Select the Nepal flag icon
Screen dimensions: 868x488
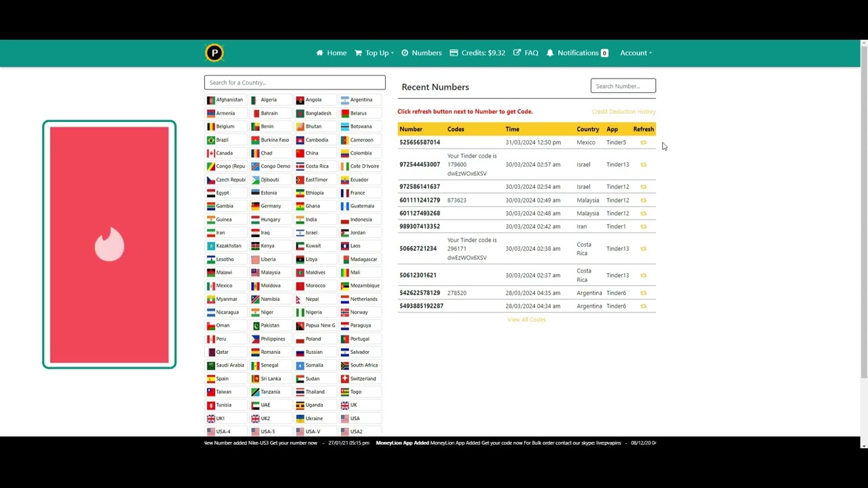[x=300, y=299]
